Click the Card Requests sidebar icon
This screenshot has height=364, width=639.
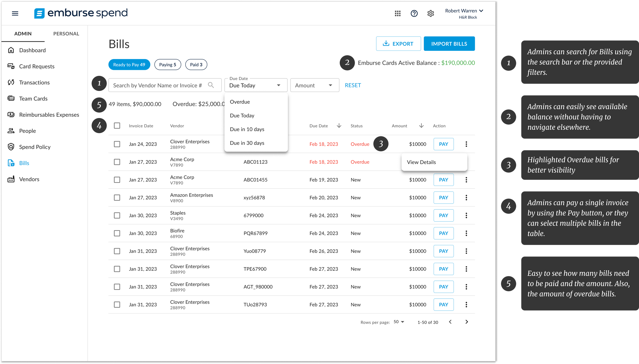pyautogui.click(x=11, y=66)
